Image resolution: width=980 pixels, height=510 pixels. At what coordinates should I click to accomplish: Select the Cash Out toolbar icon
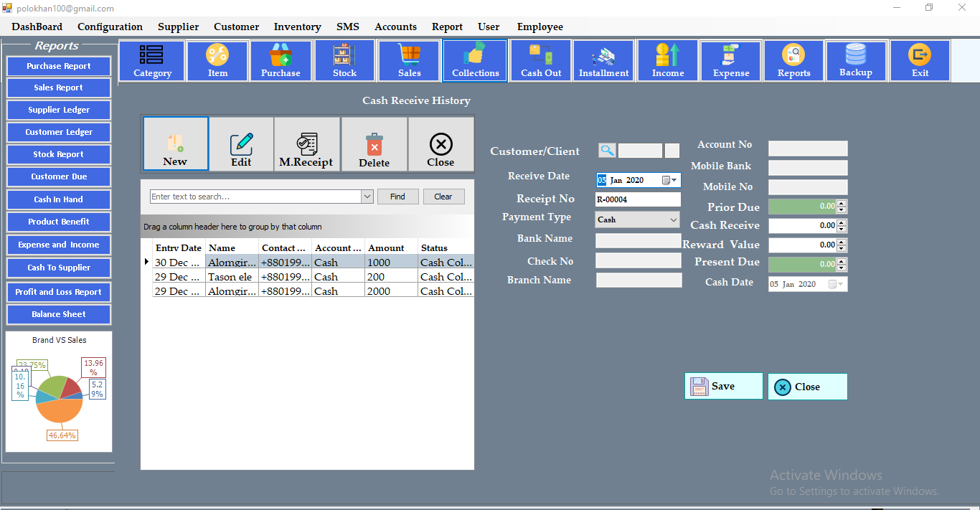[x=540, y=60]
